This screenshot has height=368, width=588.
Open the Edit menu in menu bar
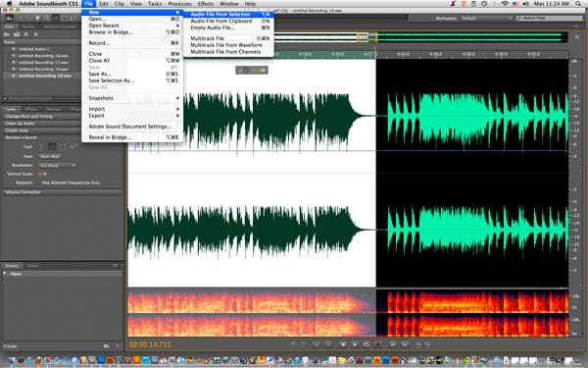click(104, 4)
